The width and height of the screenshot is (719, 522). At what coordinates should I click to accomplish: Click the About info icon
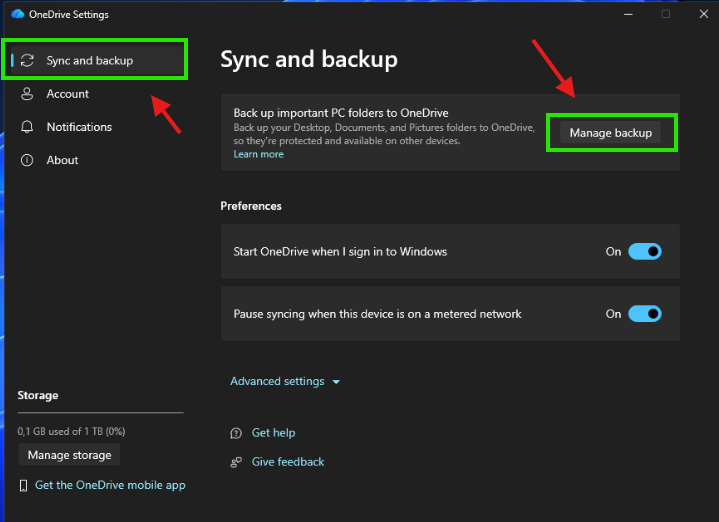(27, 160)
